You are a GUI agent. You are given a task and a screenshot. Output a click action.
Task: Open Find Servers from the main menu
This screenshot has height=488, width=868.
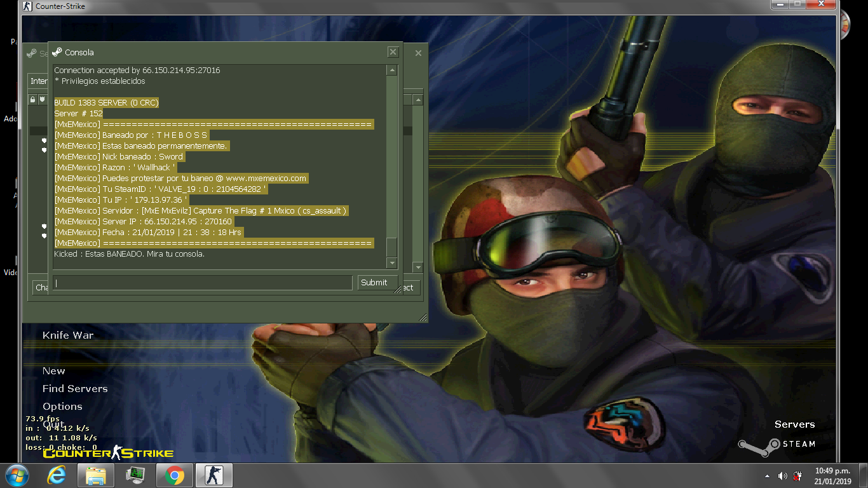point(75,389)
